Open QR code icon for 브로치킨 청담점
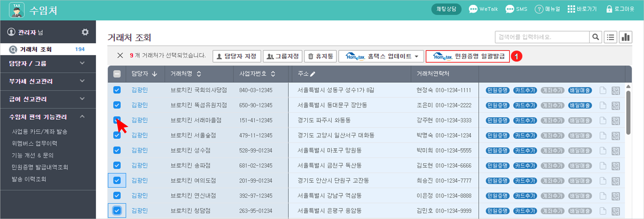644x219 pixels. [x=616, y=211]
